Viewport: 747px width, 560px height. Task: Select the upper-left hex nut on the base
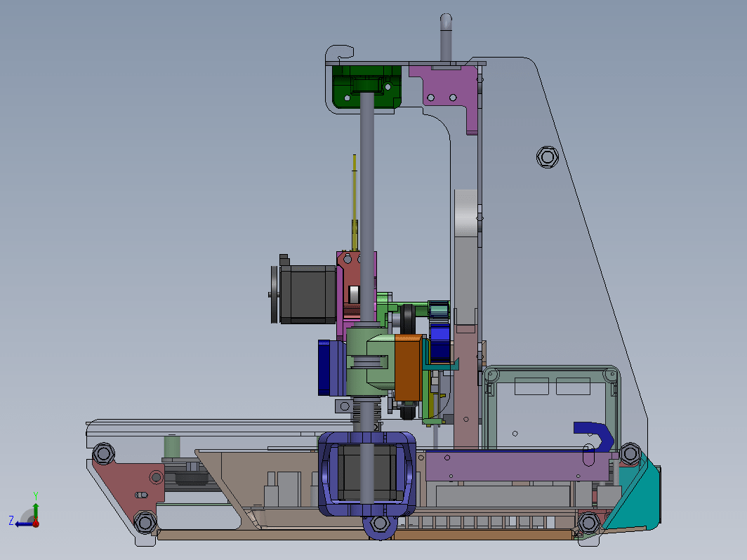(103, 453)
